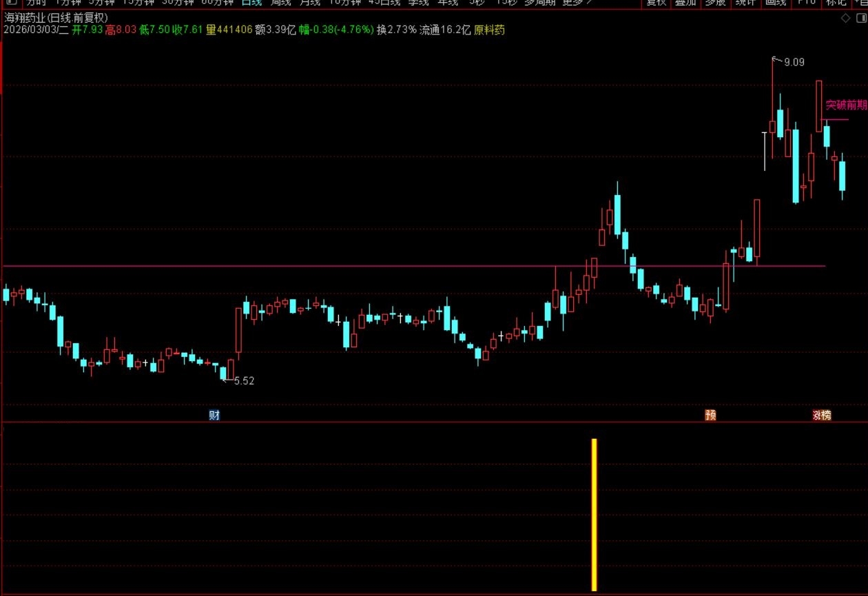Switch to the 年线 yearly tab

click(x=448, y=2)
